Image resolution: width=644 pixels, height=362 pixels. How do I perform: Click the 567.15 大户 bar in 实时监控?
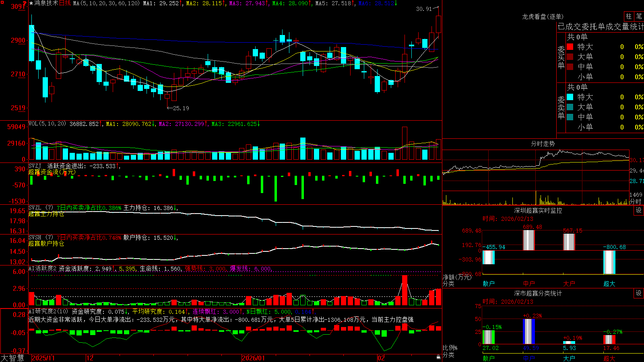pos(569,242)
